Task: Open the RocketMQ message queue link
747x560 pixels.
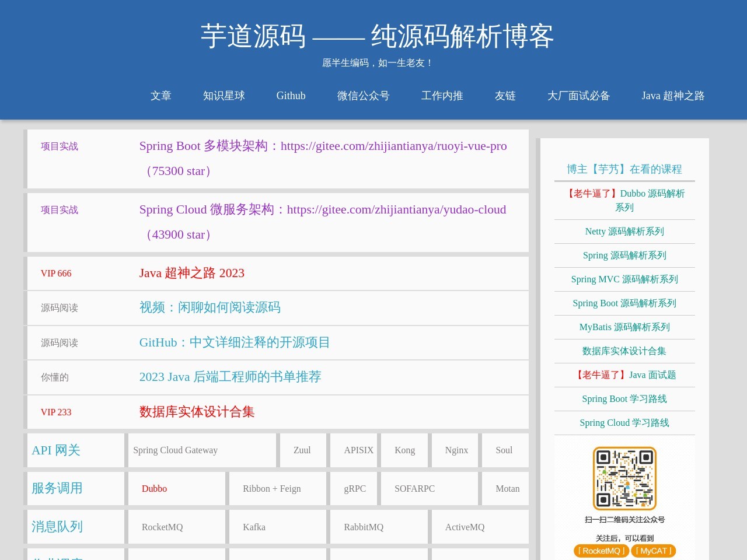Action: click(x=162, y=527)
